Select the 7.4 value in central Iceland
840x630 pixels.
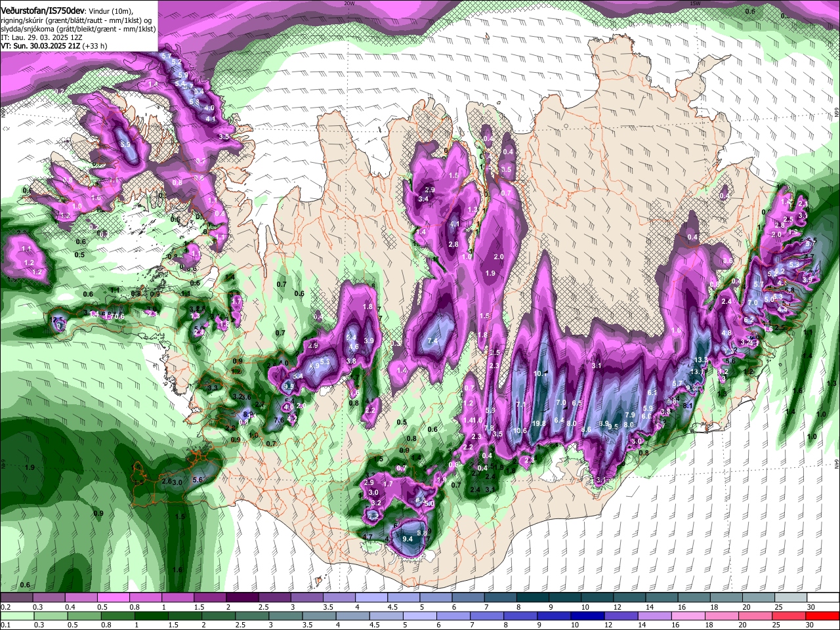pos(432,341)
